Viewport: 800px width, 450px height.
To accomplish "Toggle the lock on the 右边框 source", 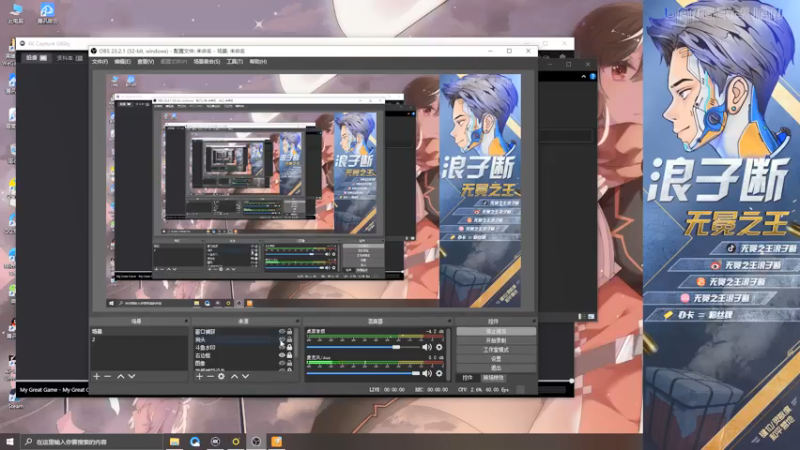I will (289, 355).
